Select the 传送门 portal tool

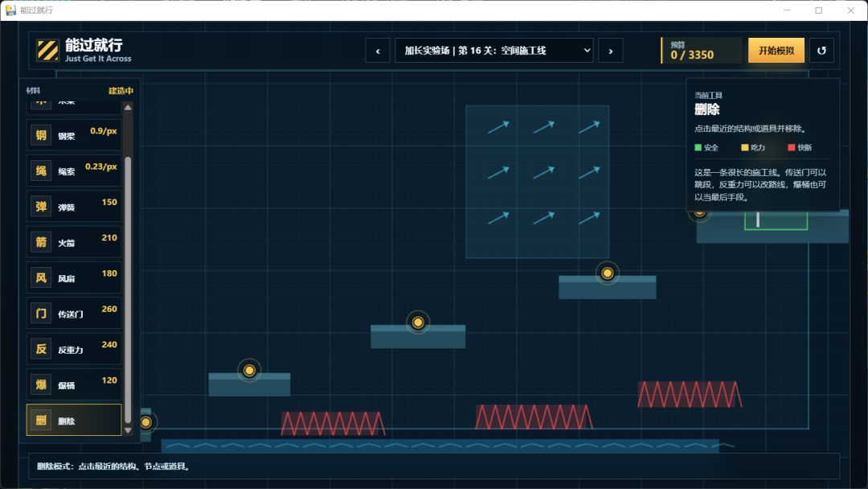[74, 313]
